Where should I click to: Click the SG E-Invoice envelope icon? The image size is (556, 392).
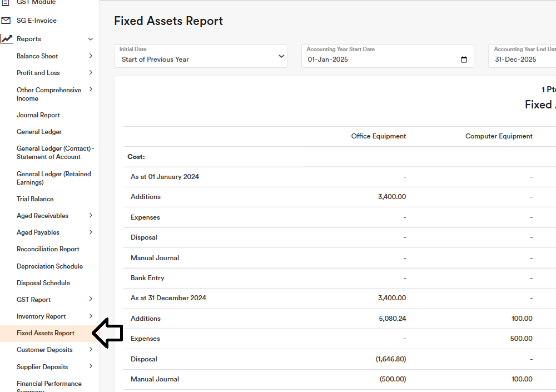coord(6,21)
